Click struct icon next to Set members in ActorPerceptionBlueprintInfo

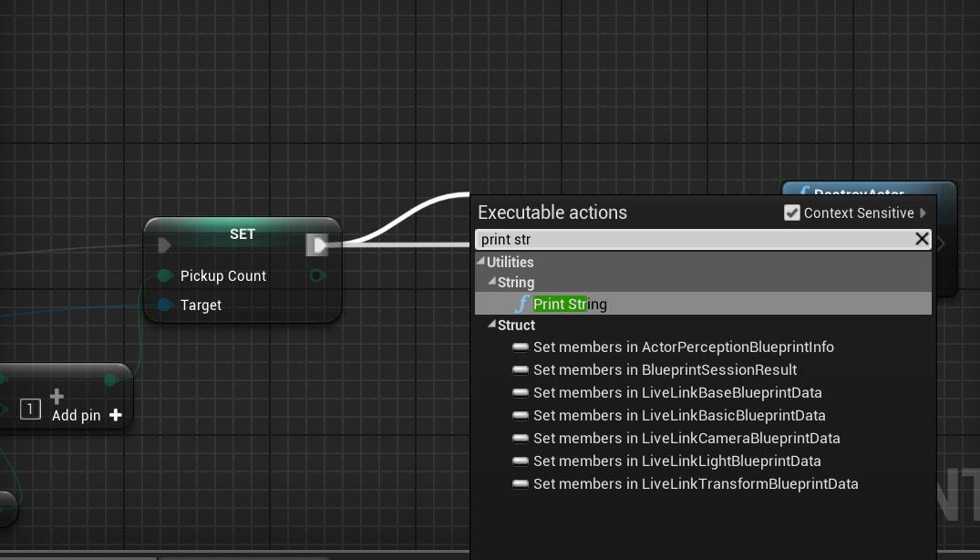click(521, 347)
